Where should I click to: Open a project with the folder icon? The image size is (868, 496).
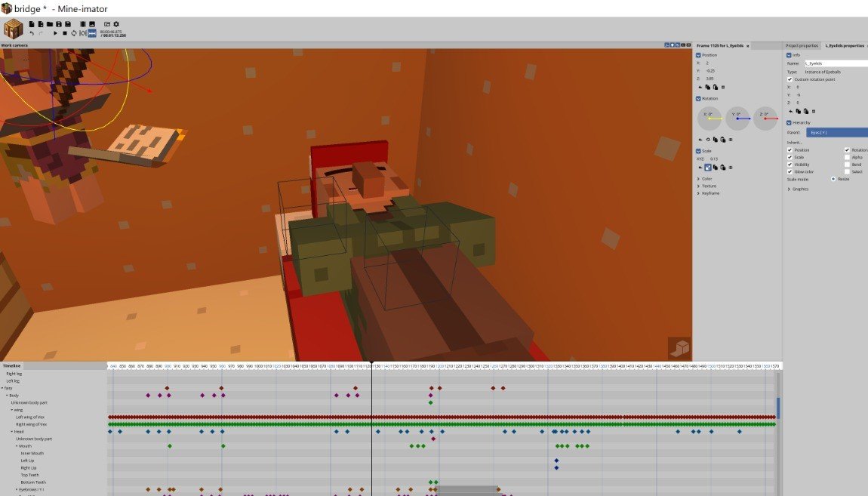(50, 24)
